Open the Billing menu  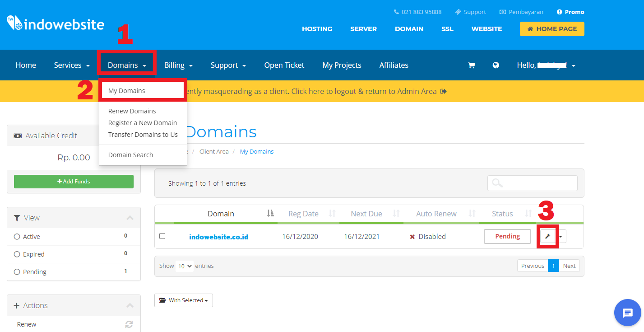pos(178,65)
